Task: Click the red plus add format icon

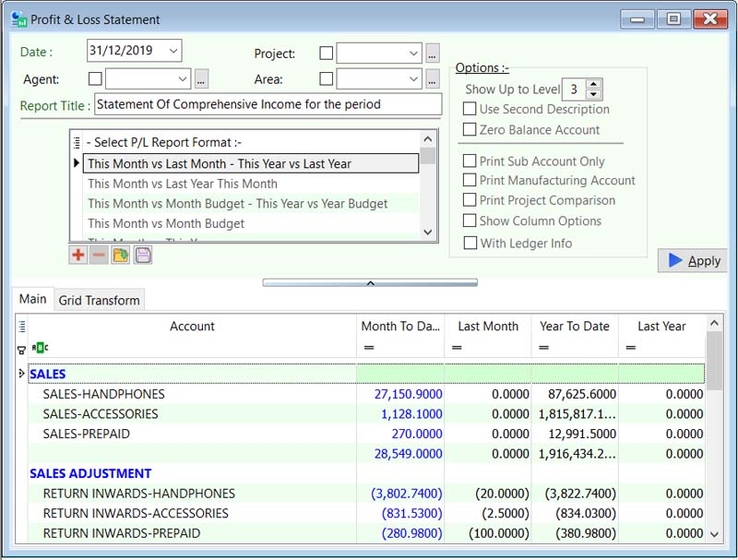Action: [77, 255]
